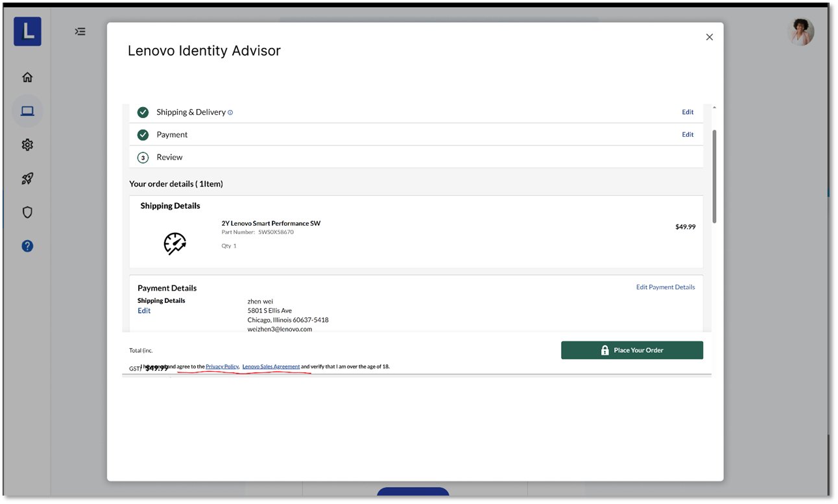838x504 pixels.
Task: Click the email weizhen3@lenovo.com
Action: point(280,329)
